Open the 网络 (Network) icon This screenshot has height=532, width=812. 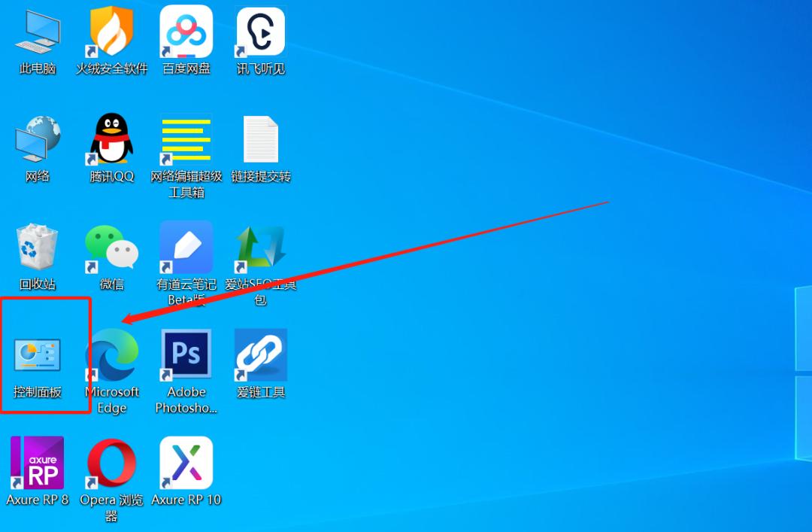coord(37,139)
